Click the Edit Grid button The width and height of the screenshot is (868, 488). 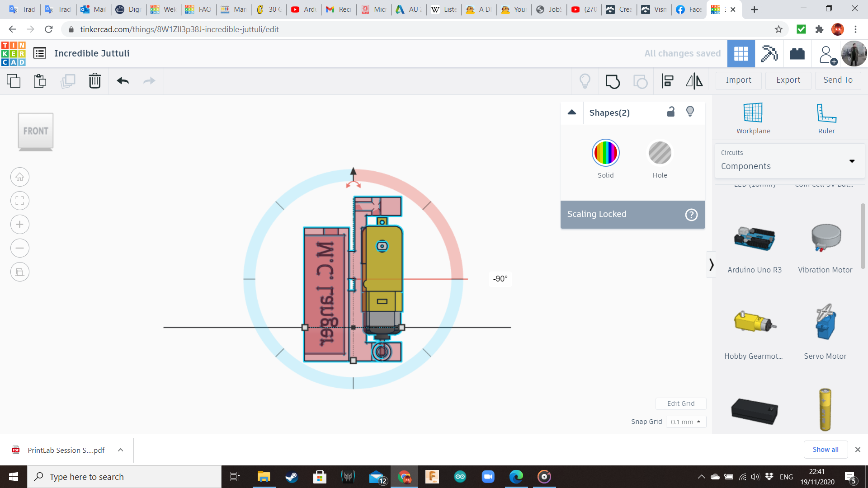point(680,404)
